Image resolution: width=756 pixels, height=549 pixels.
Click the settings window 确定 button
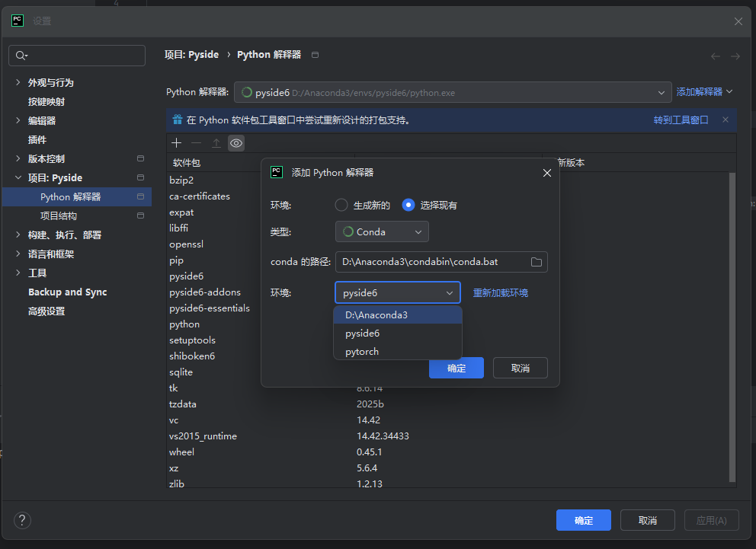584,520
